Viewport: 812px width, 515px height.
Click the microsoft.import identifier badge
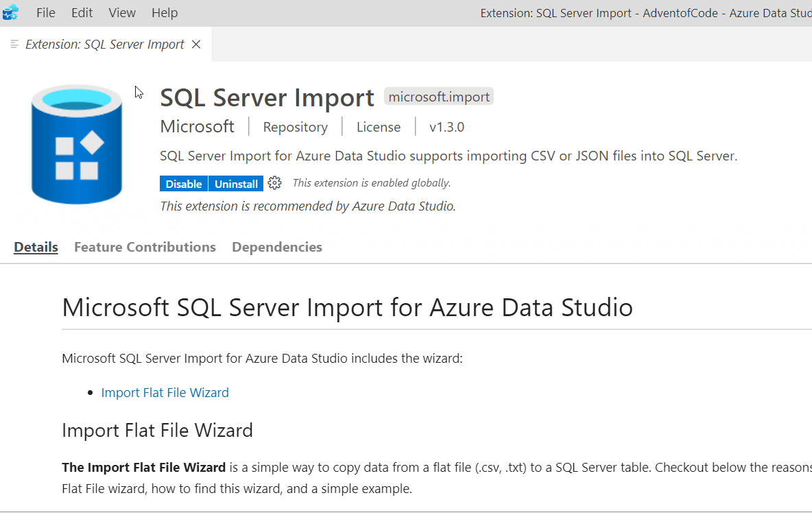pos(439,97)
